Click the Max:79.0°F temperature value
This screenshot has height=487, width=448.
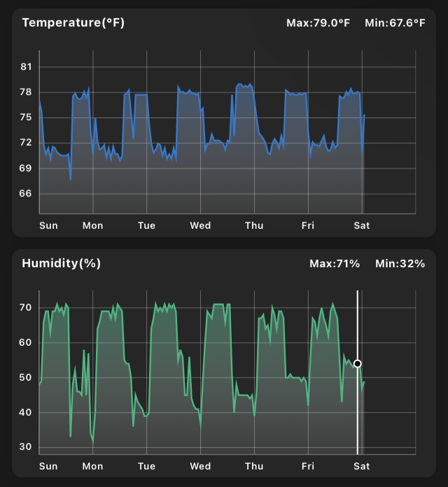pos(318,23)
